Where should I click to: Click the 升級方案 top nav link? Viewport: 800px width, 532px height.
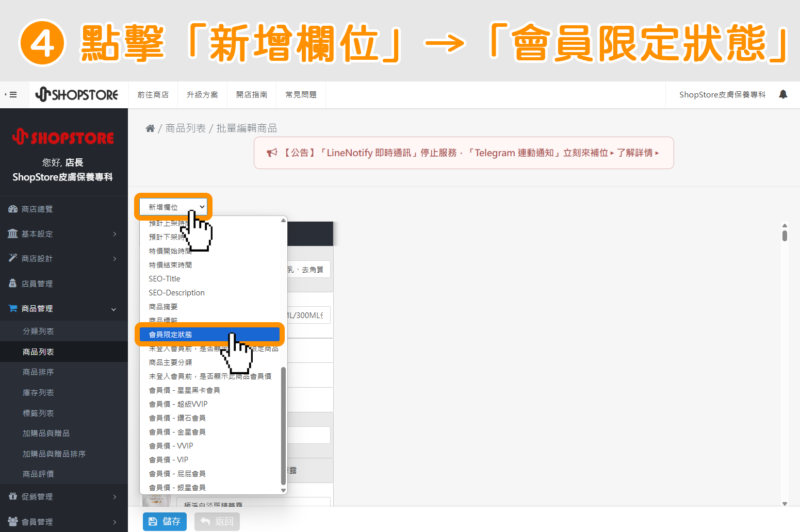pyautogui.click(x=202, y=95)
